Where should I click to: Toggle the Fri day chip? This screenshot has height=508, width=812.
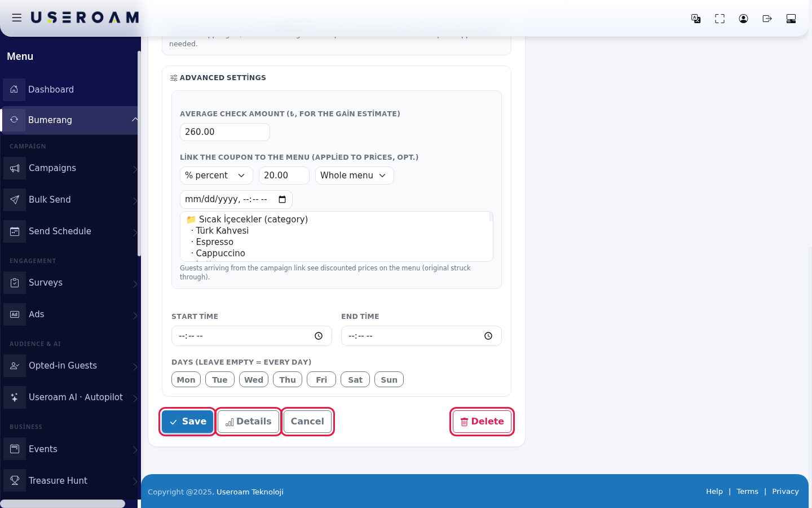click(x=321, y=380)
